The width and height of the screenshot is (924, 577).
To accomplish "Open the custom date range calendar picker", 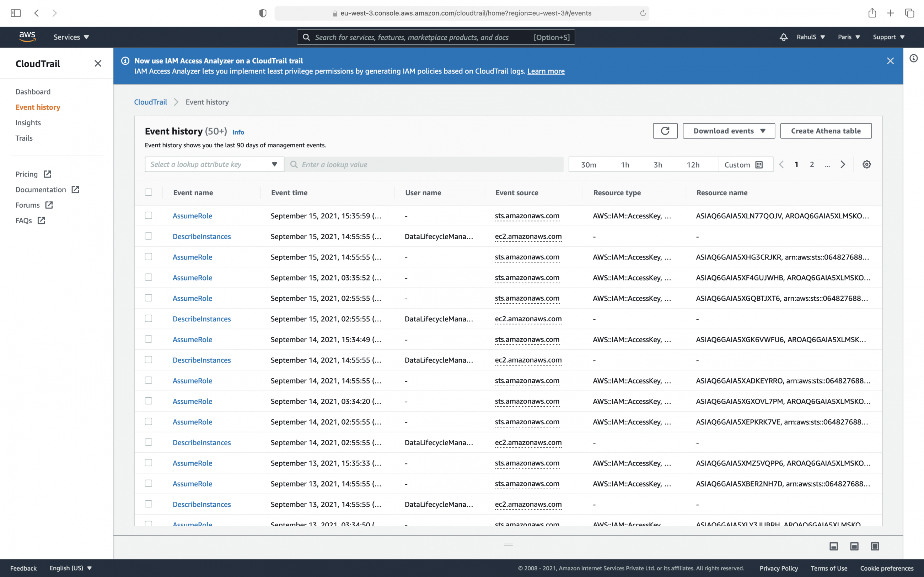I will (759, 164).
